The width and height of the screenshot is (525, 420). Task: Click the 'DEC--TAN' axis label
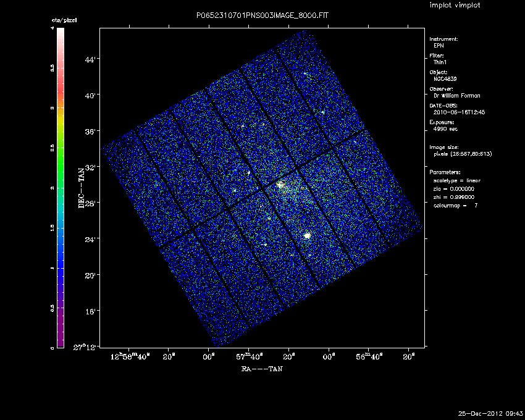(x=82, y=188)
